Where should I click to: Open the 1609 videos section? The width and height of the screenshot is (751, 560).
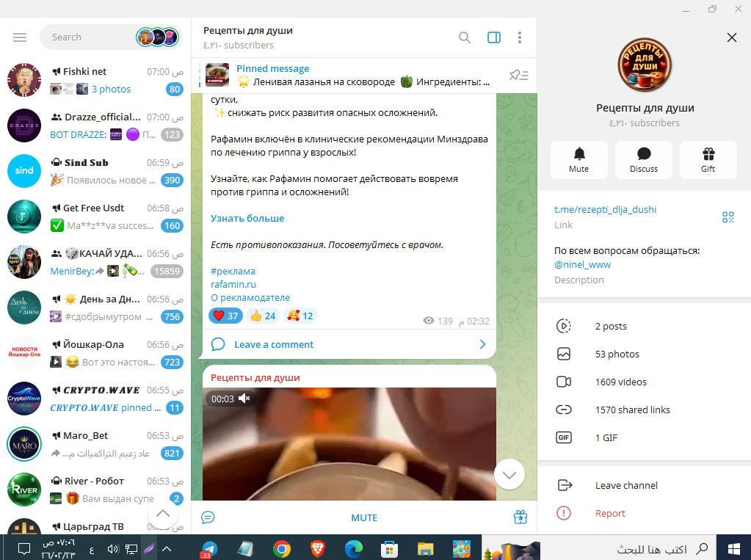(645, 382)
